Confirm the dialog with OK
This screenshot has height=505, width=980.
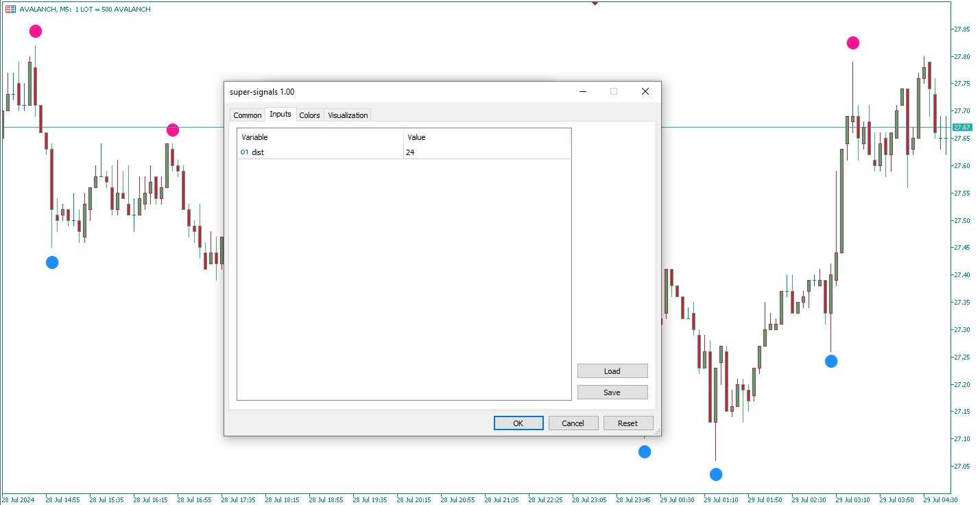point(518,423)
